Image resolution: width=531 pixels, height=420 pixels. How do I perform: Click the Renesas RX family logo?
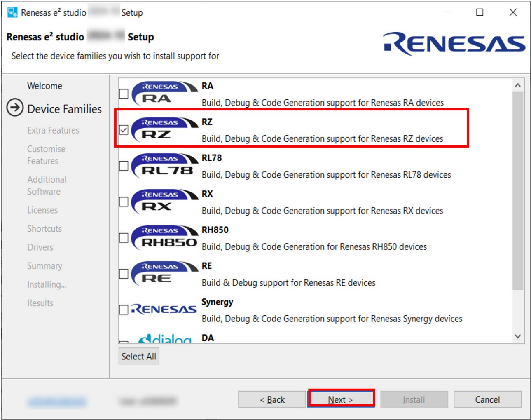pyautogui.click(x=164, y=202)
